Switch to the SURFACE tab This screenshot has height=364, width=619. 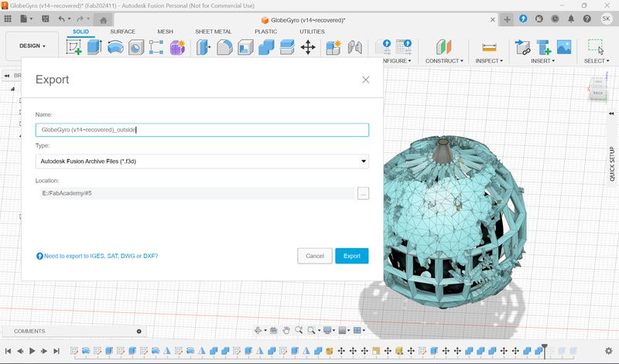[x=123, y=32]
